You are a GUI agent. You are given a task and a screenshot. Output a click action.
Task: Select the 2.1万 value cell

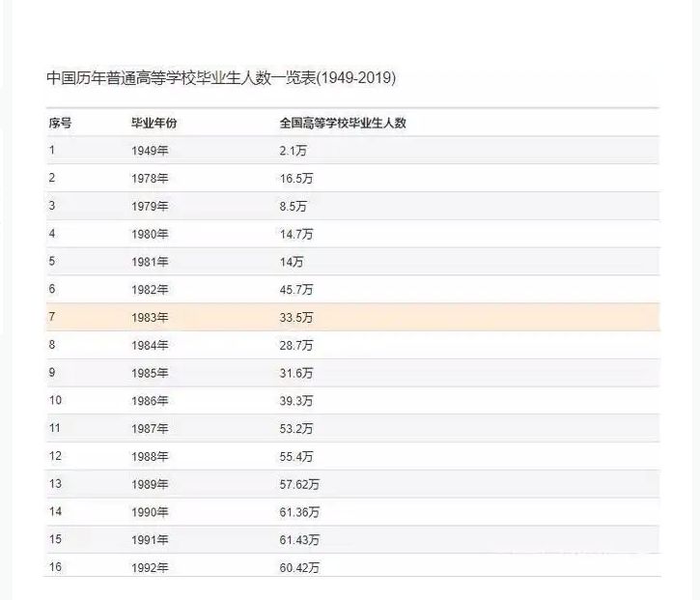(293, 151)
